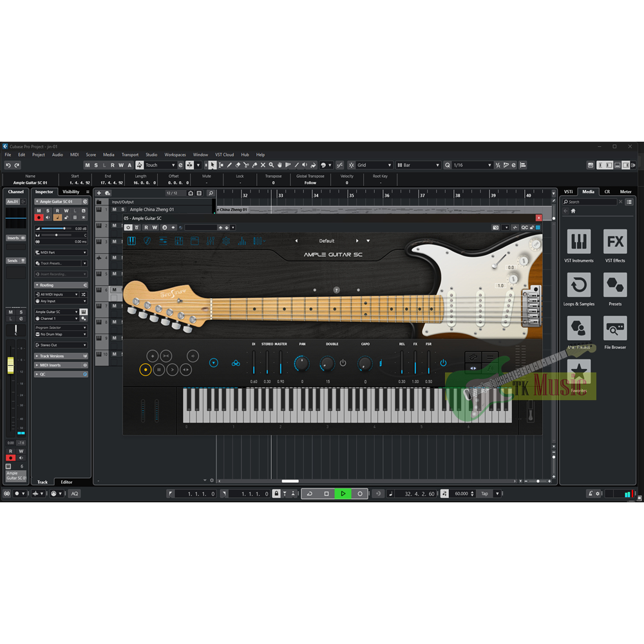Click the Undo arrow icon

(8, 165)
